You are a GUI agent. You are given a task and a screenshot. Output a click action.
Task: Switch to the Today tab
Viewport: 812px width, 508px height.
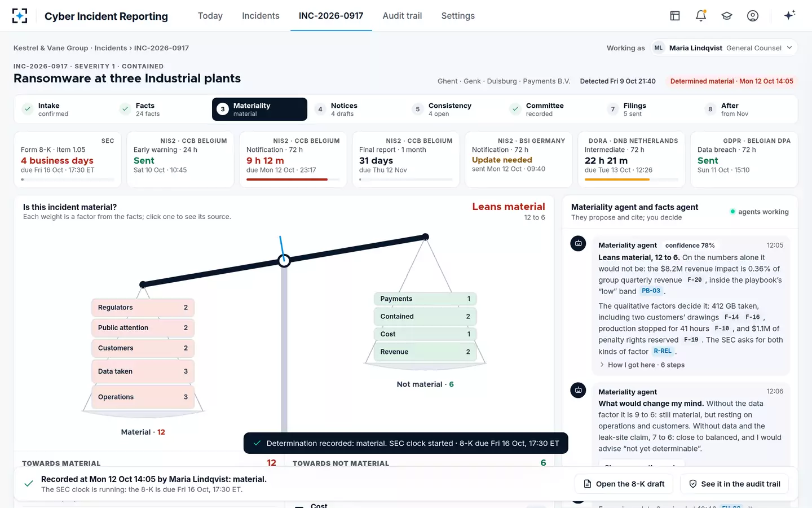210,16
